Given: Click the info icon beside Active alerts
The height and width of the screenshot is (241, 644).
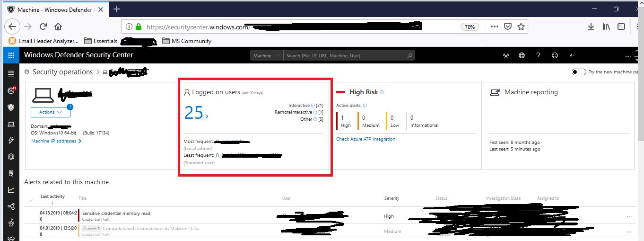Looking at the screenshot, I should pos(365,106).
